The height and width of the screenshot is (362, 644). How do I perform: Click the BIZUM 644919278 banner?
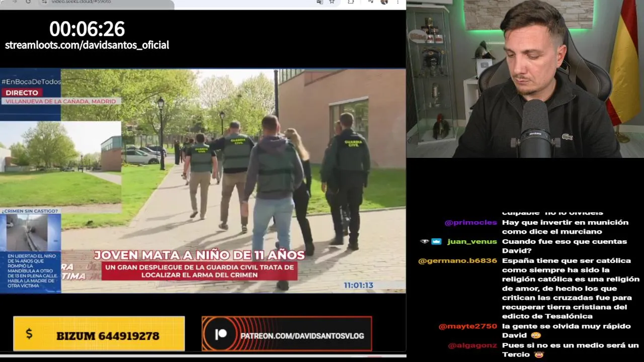(99, 334)
